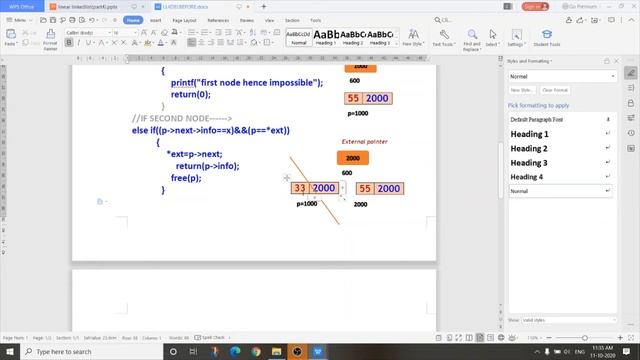The image size is (640, 360).
Task: Click the Format Painter tool
Action: coord(50,40)
